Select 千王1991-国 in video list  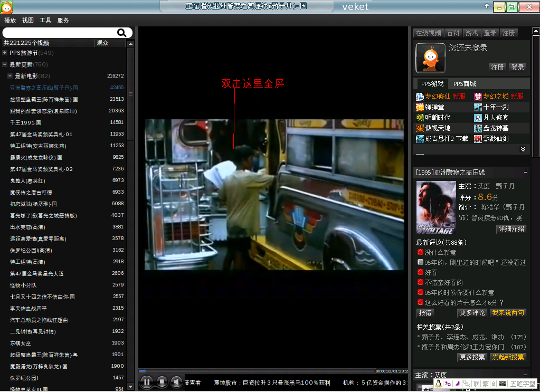click(x=26, y=122)
